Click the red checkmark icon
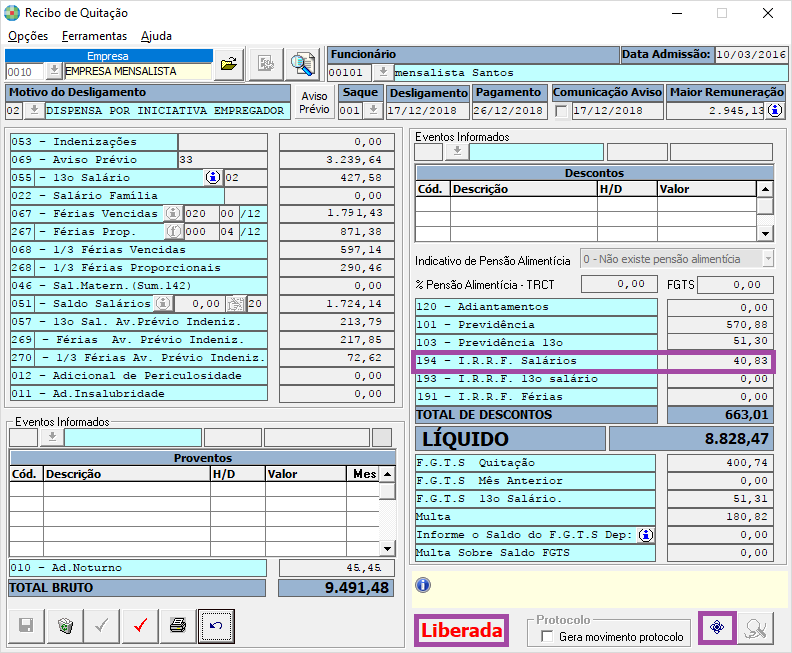792x653 pixels. [140, 626]
